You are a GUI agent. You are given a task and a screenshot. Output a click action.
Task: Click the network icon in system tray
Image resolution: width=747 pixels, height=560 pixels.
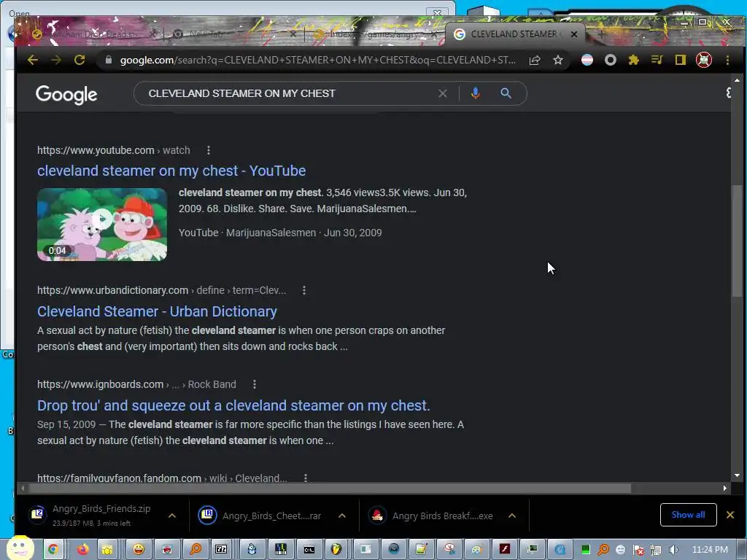click(656, 550)
